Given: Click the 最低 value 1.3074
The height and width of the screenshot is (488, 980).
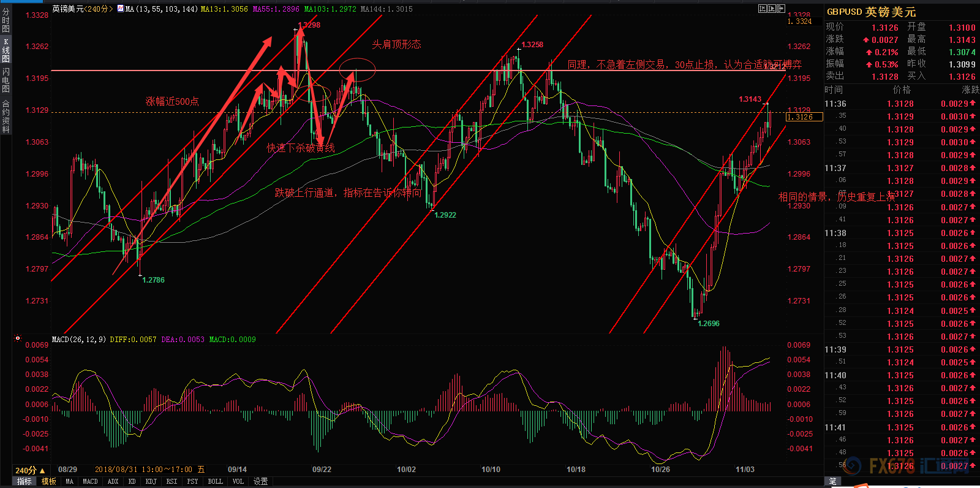Looking at the screenshot, I should 962,52.
